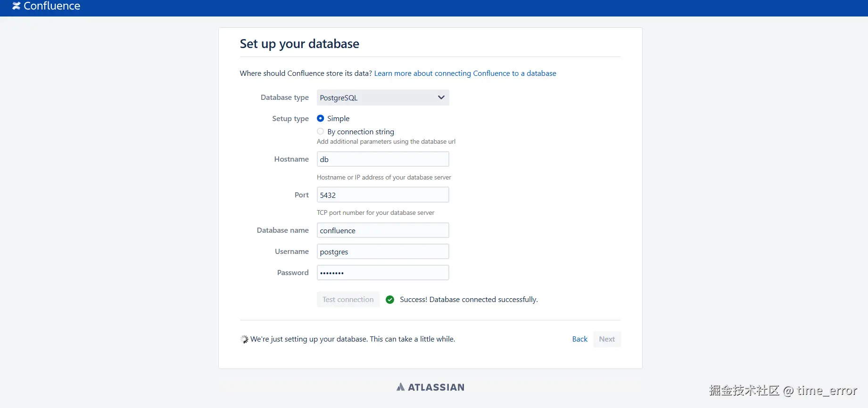Click the Test connection button

click(348, 300)
